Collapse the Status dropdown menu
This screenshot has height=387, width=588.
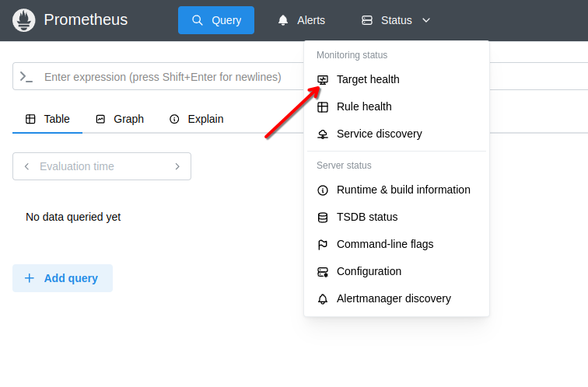396,20
